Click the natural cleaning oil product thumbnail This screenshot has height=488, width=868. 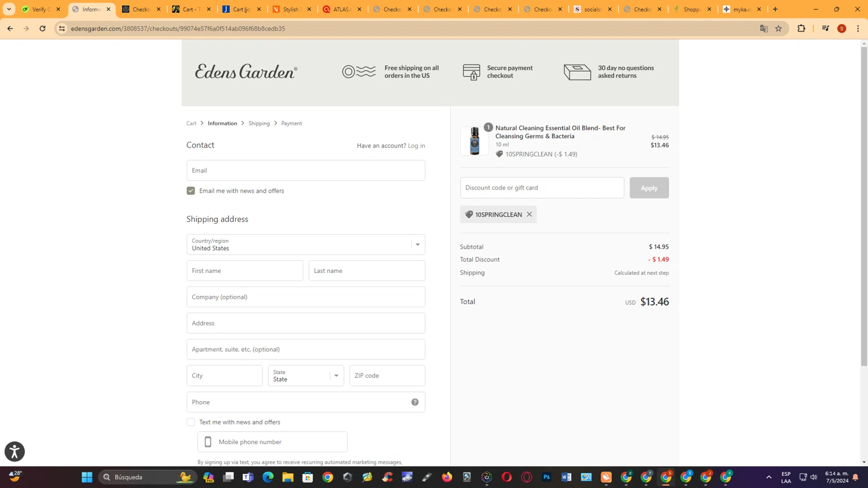click(475, 141)
